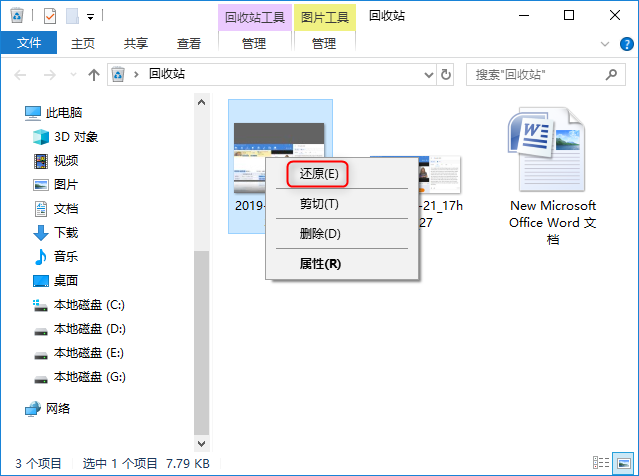Choose 删除(D) from the context menu
639x476 pixels.
point(320,234)
